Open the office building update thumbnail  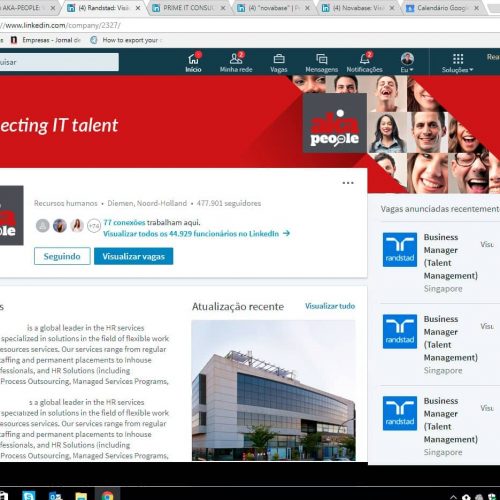[273, 390]
